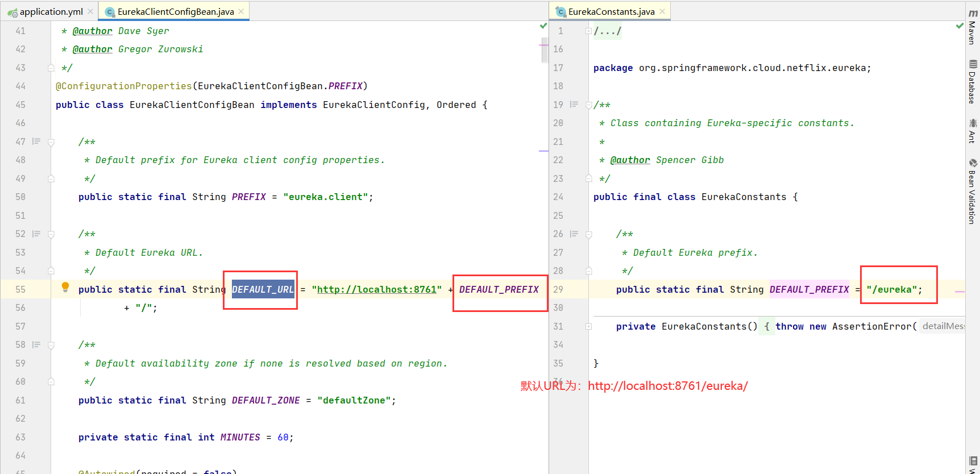Open the Ant tool window
The image size is (980, 474).
point(973,131)
